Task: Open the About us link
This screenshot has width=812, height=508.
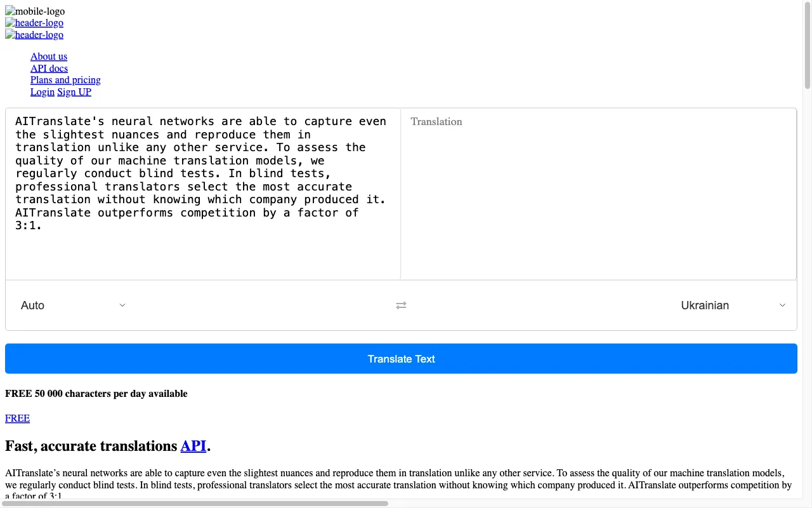Action: click(x=49, y=57)
